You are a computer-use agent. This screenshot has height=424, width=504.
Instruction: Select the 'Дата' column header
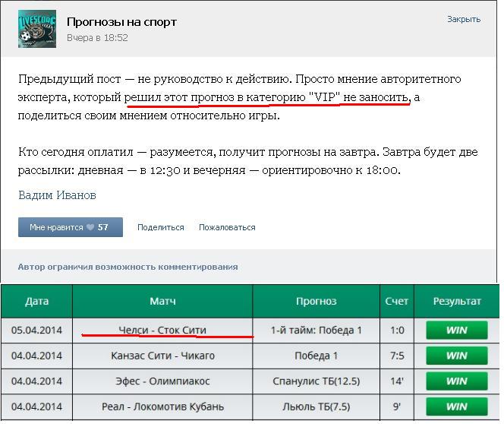pos(36,301)
